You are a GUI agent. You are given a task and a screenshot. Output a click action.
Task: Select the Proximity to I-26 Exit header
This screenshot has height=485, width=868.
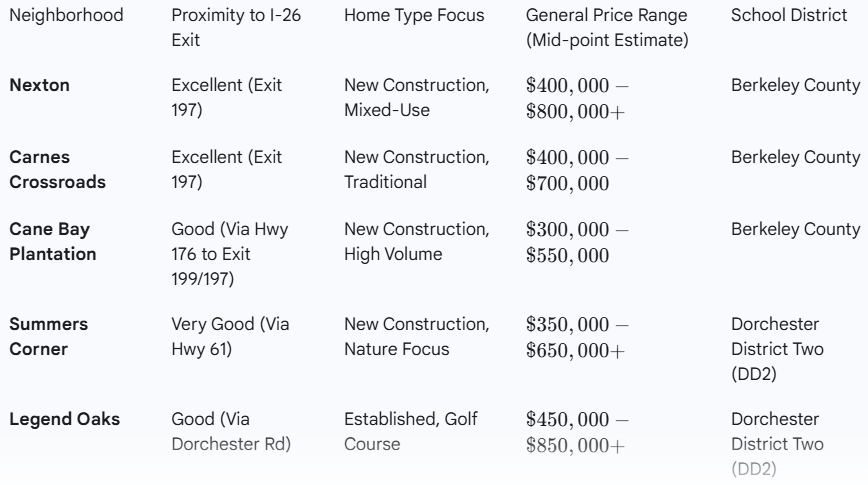click(x=236, y=27)
